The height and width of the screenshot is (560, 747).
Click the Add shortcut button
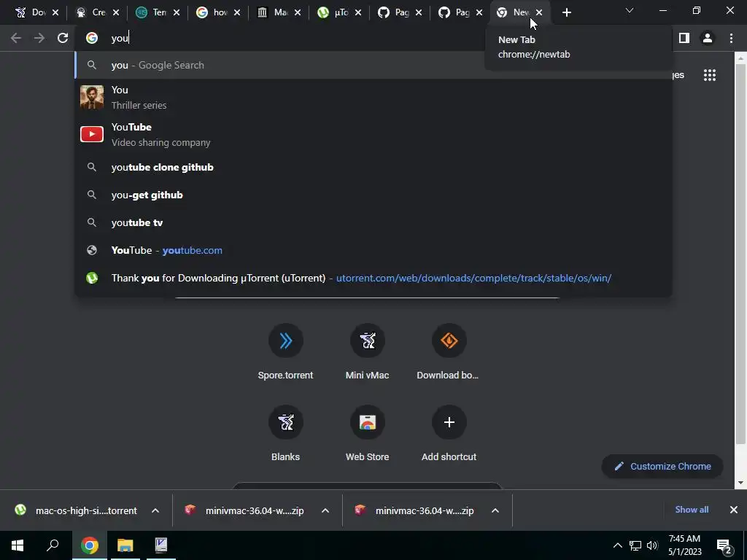[449, 433]
